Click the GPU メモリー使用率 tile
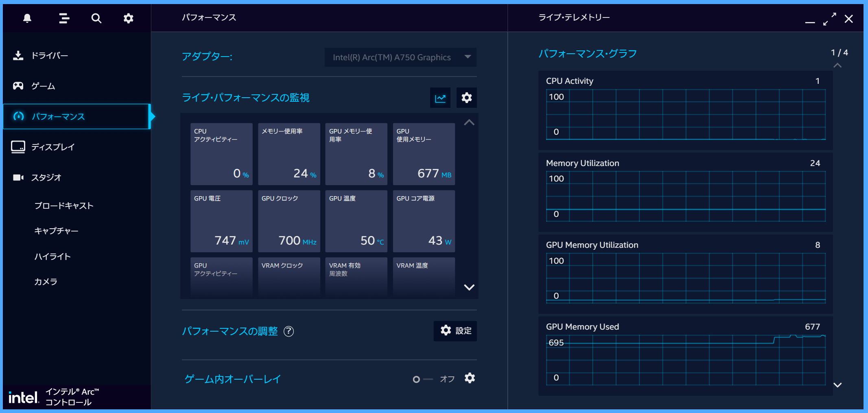Screen dimensions: 868x413 click(356, 154)
